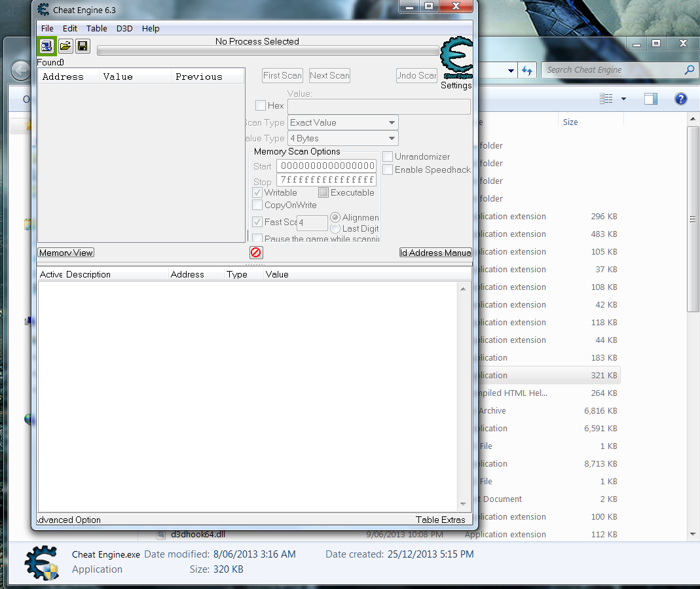
Task: Click the red clear list icon
Action: pyautogui.click(x=256, y=253)
